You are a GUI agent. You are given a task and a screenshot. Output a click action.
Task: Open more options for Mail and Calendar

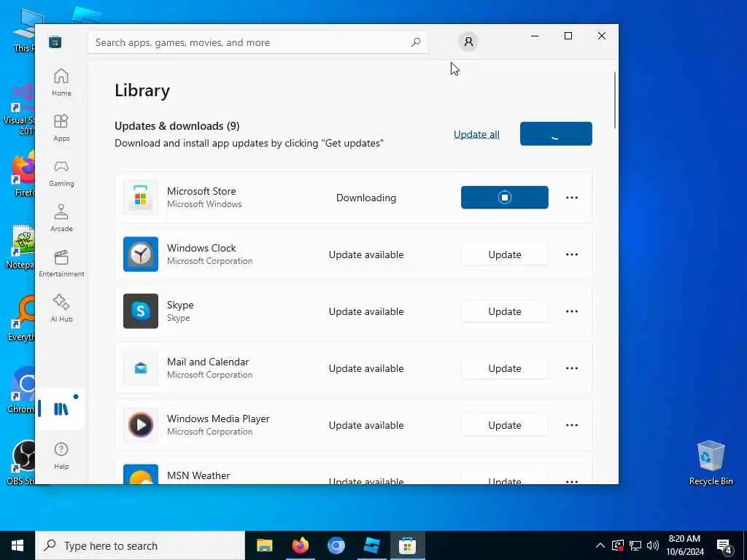click(x=572, y=368)
